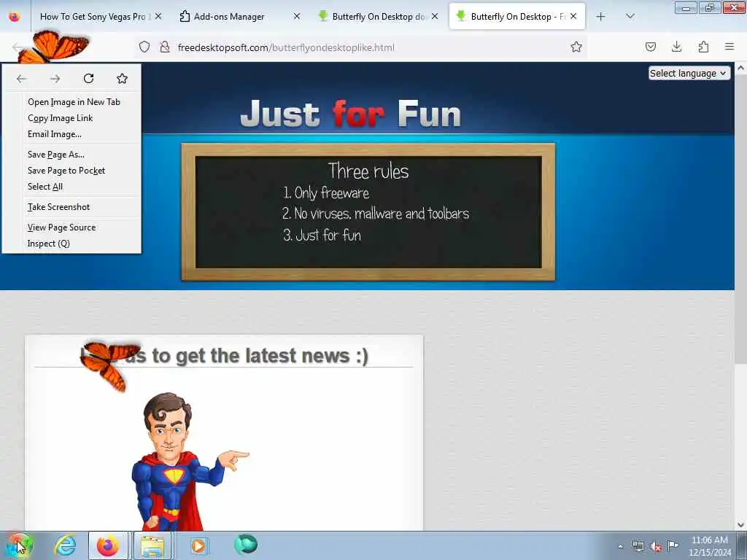Viewport: 747px width, 560px height.
Task: Click the network tray icon
Action: [x=638, y=546]
